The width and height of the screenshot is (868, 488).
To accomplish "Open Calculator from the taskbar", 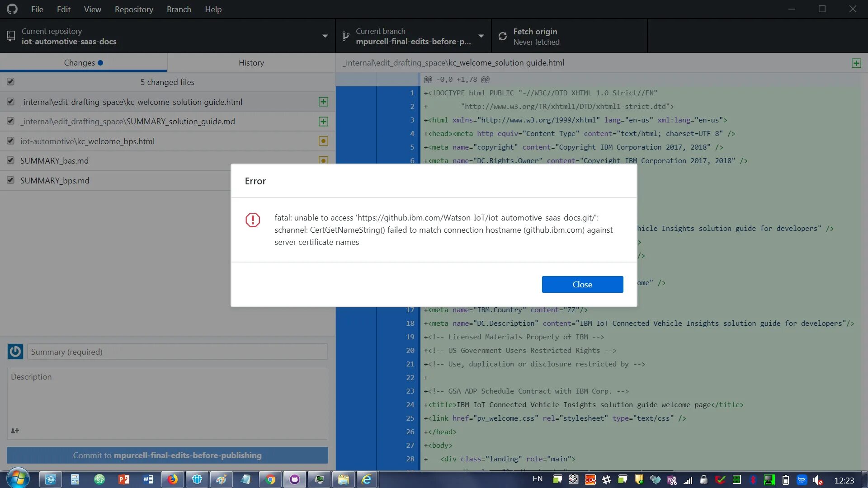I will [75, 479].
